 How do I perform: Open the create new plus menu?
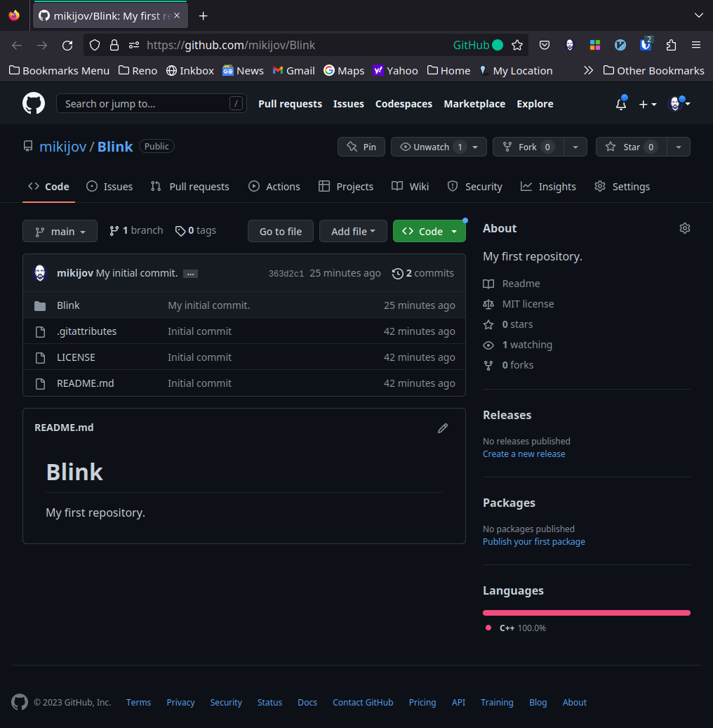(648, 105)
